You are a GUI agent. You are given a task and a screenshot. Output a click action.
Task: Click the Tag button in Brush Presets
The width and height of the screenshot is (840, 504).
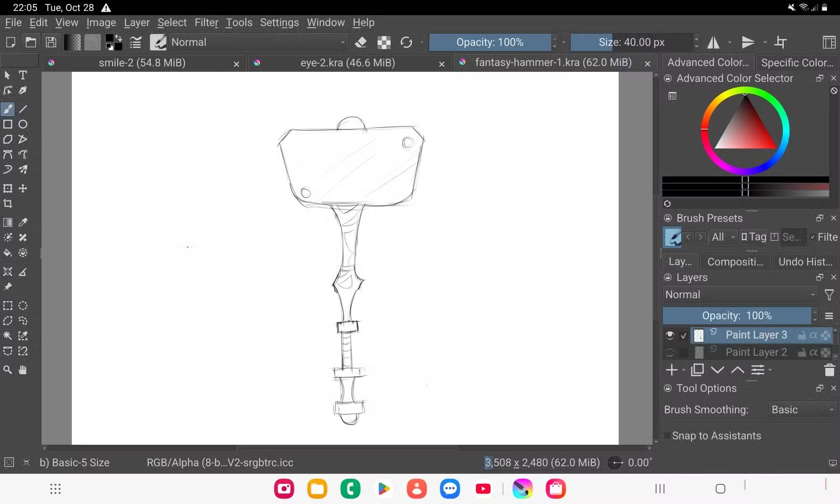point(753,237)
